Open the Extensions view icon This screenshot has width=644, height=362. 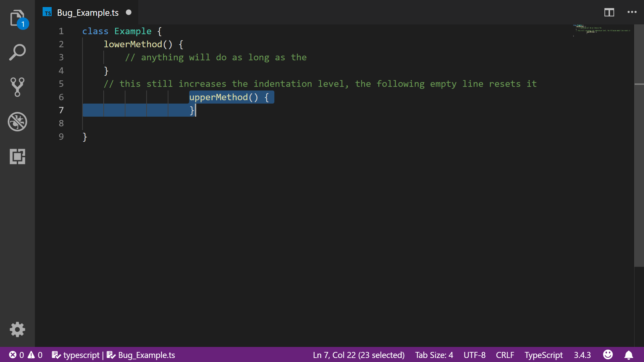click(x=17, y=157)
